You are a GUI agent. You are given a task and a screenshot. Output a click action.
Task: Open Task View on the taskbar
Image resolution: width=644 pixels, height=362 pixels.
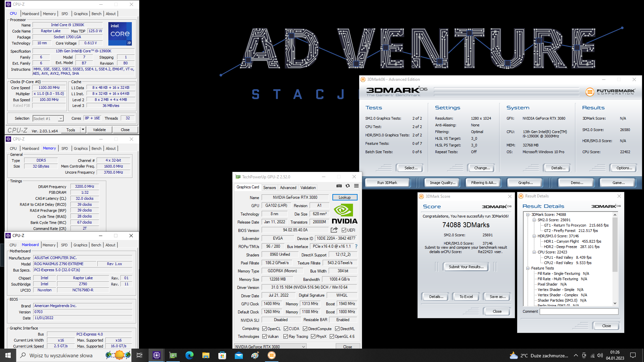[x=140, y=355]
